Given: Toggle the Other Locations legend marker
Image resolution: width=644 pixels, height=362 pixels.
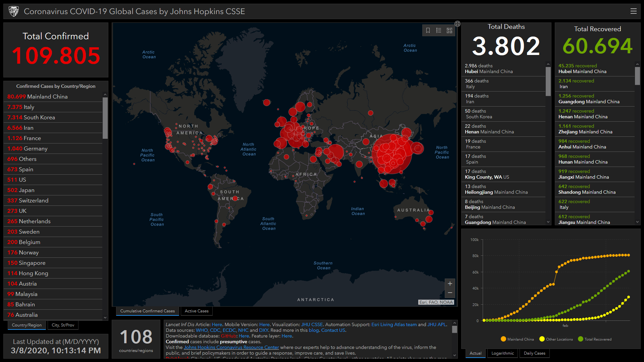Looking at the screenshot, I should point(542,339).
